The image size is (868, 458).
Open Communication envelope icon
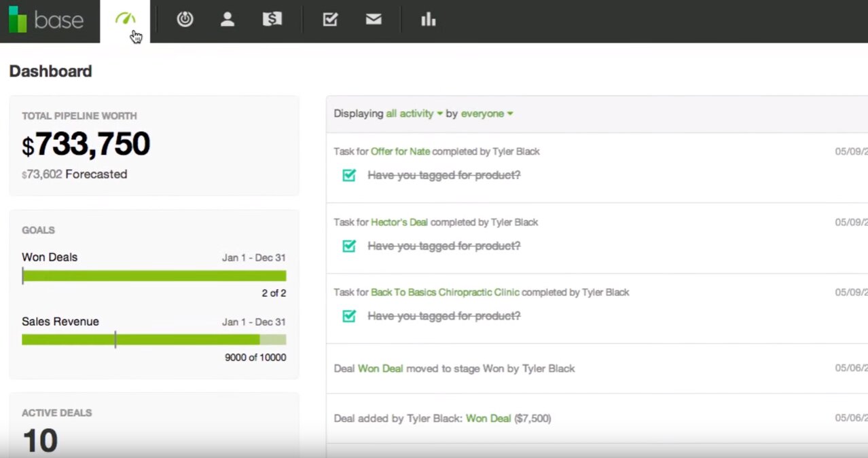pos(374,20)
